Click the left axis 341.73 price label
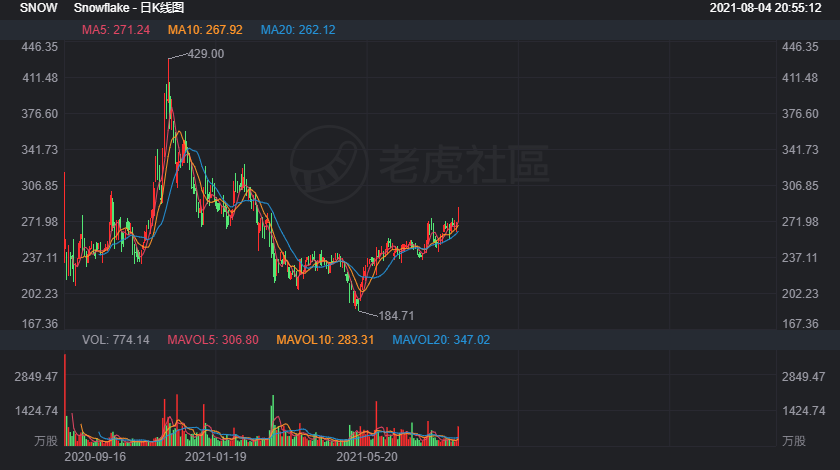840x470 pixels. pos(40,150)
